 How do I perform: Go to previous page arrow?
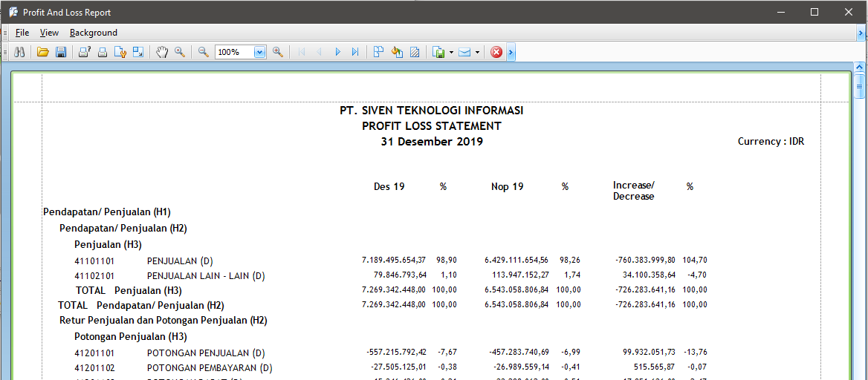tap(319, 52)
